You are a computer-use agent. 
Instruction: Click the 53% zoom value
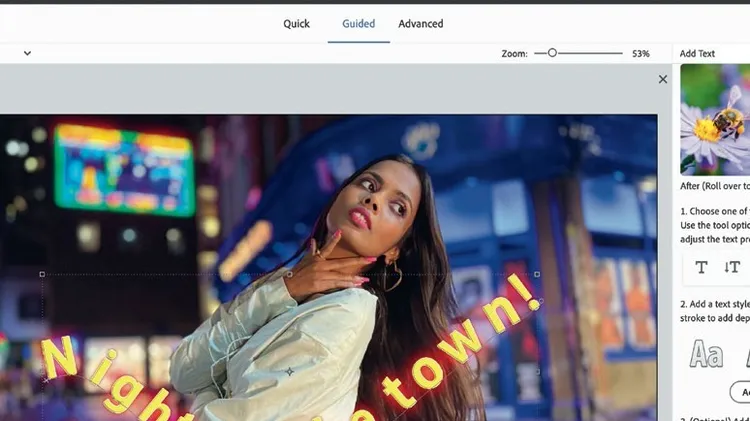pos(640,54)
